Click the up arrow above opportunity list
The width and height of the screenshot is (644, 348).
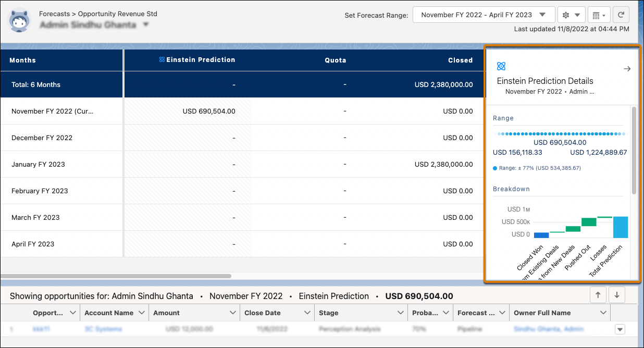598,295
